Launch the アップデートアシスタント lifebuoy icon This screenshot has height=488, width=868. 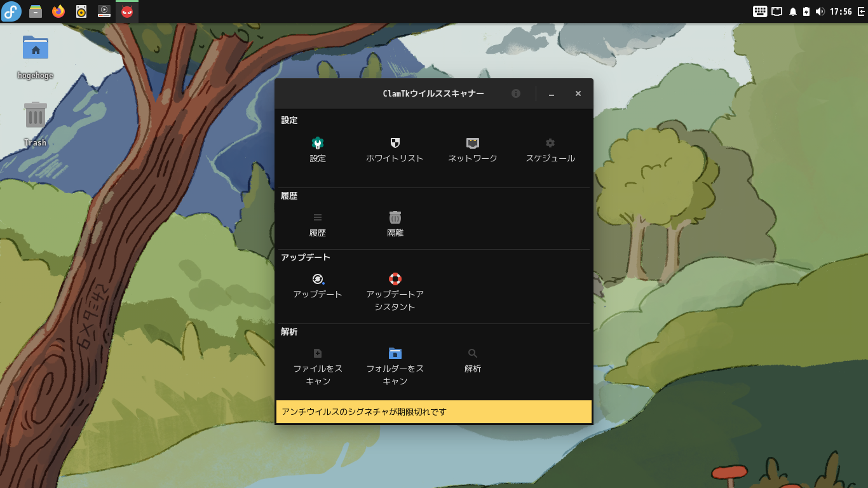tap(395, 279)
